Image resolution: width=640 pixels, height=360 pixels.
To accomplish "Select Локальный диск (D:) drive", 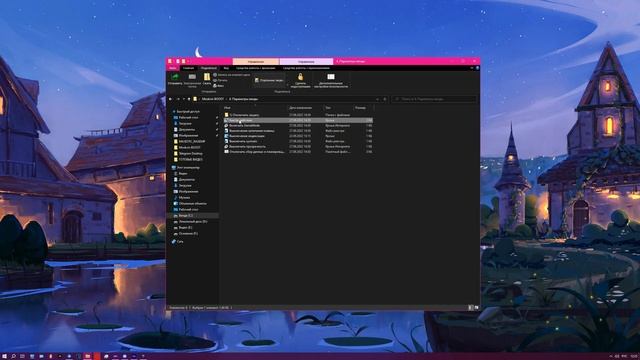I will (191, 222).
